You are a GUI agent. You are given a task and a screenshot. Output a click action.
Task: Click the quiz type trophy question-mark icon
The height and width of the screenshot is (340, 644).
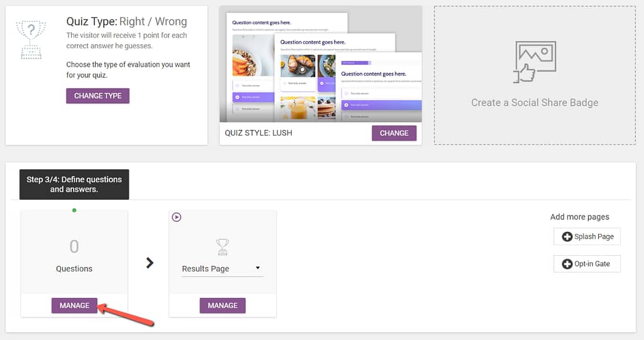[x=31, y=40]
